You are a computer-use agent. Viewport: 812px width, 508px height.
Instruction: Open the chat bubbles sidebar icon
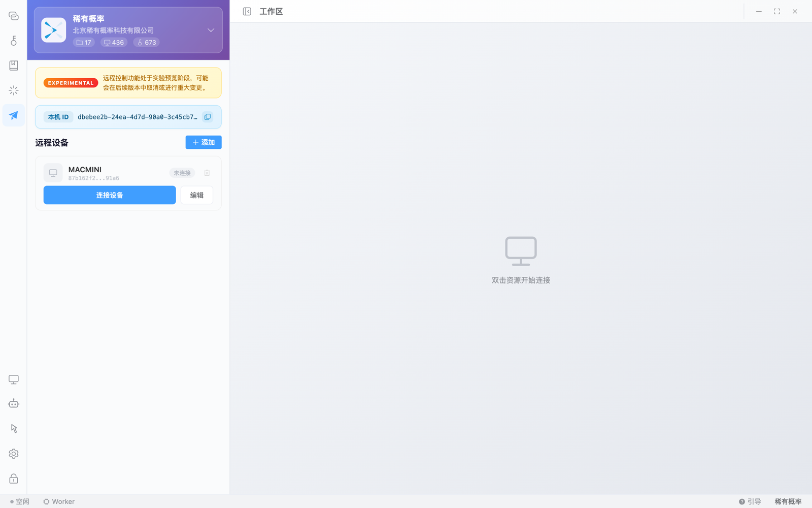click(14, 16)
